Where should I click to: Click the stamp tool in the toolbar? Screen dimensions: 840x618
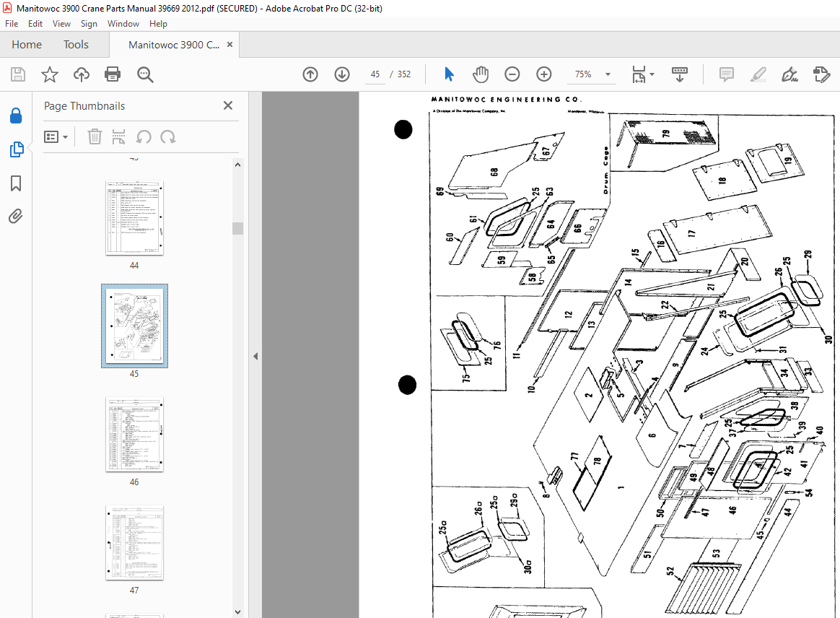(x=821, y=74)
